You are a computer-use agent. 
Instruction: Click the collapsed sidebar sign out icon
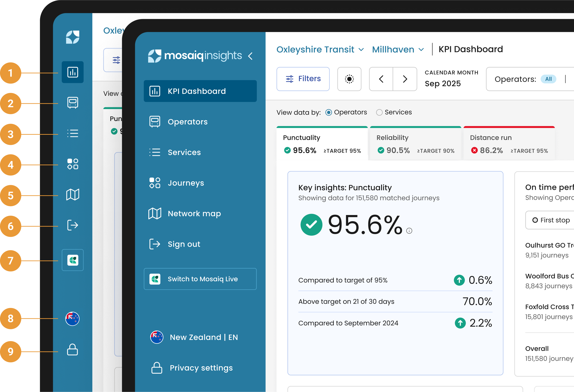(x=73, y=225)
